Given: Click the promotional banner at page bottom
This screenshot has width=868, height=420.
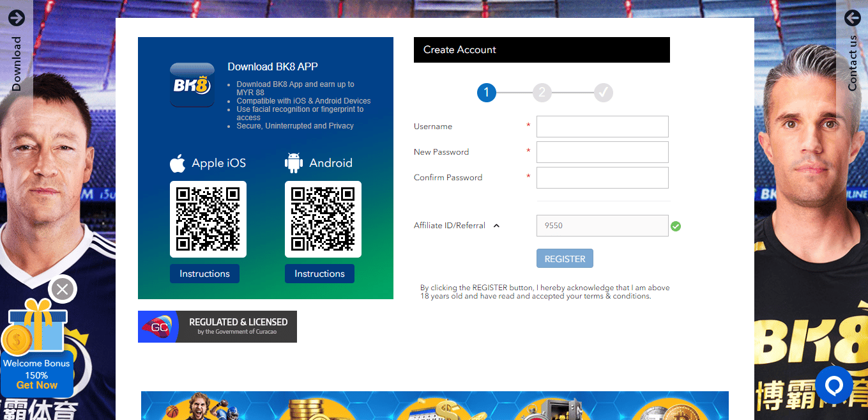Looking at the screenshot, I should [x=435, y=405].
